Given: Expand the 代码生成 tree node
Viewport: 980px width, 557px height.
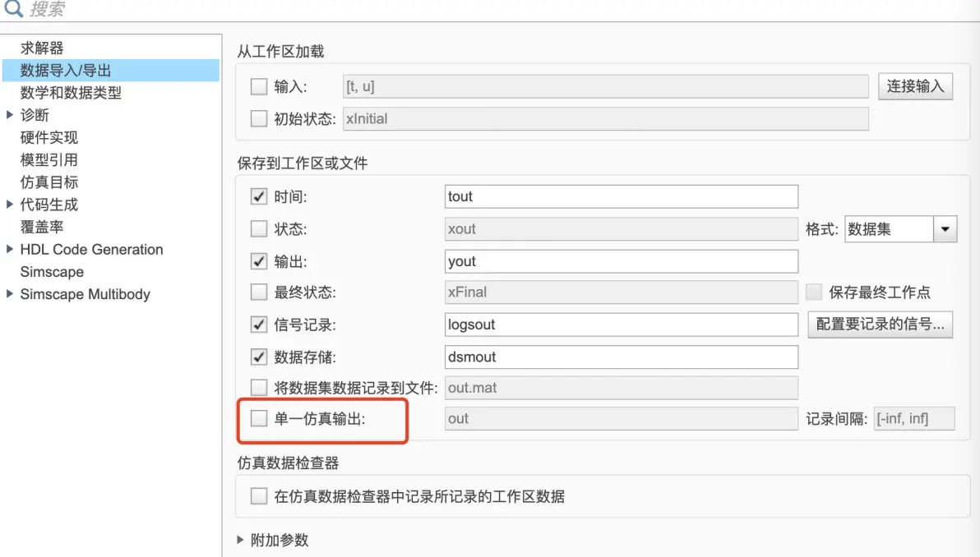Looking at the screenshot, I should [x=9, y=204].
